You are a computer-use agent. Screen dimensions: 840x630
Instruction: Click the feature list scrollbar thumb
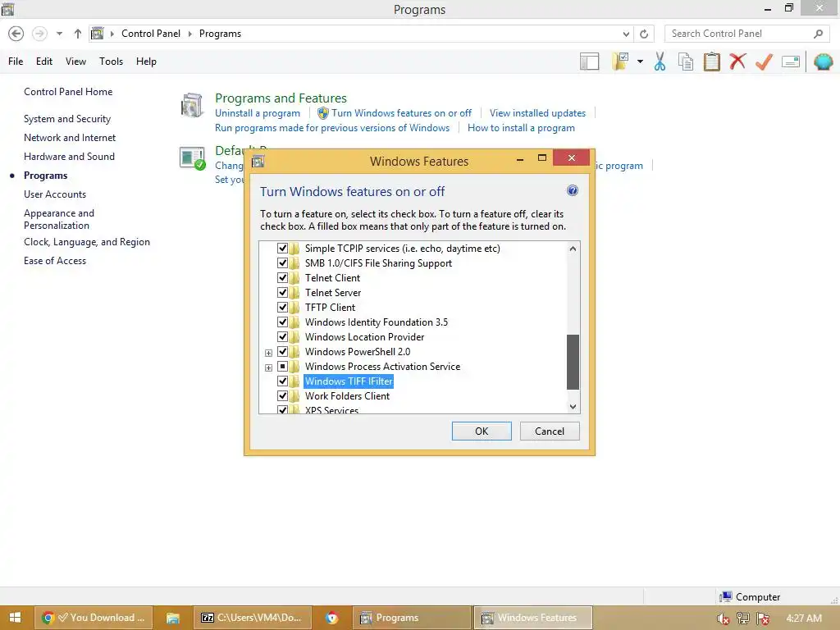(573, 362)
